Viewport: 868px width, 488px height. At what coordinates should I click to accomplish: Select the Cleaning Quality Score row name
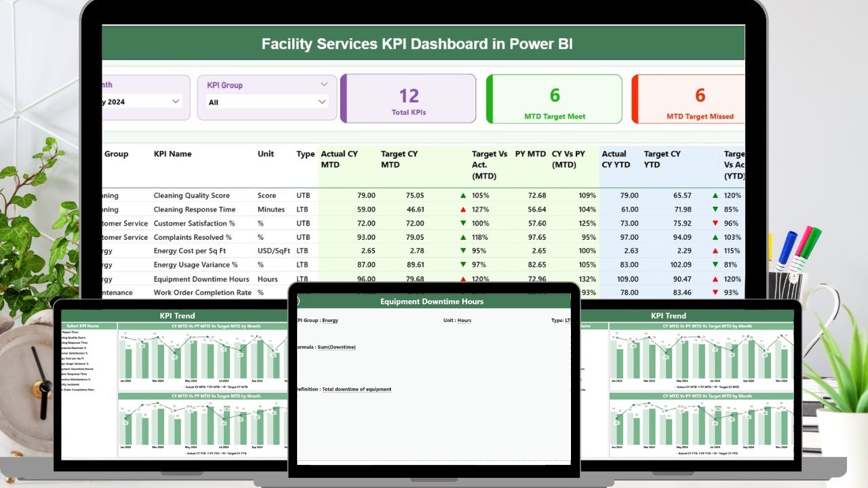coord(192,196)
